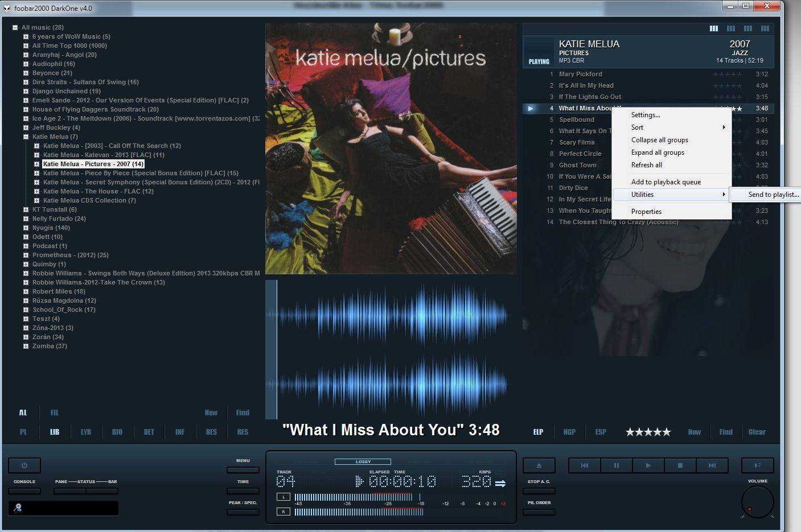Select track If The Lights Go Out
This screenshot has width=801, height=532.
pyautogui.click(x=648, y=97)
